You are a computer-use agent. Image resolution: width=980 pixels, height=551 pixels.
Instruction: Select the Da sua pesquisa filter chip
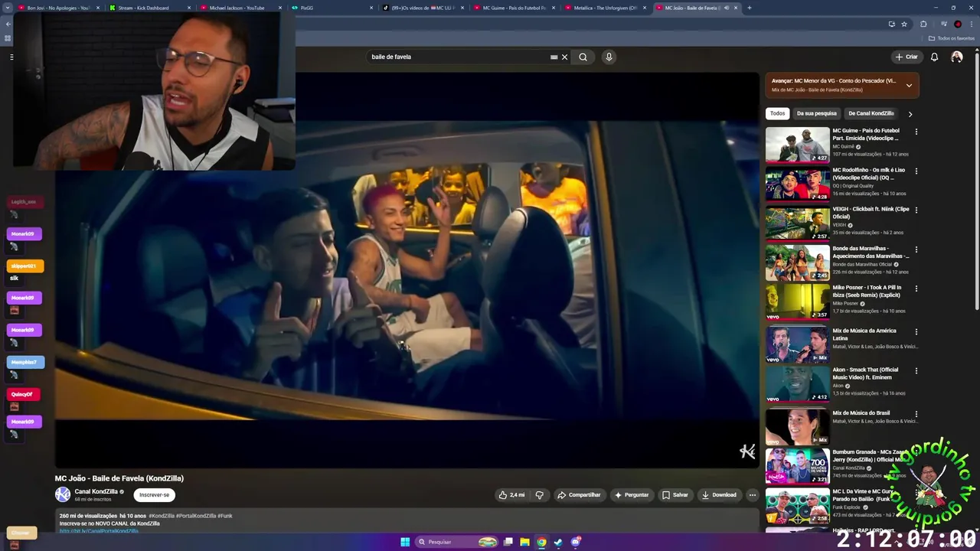pyautogui.click(x=816, y=113)
